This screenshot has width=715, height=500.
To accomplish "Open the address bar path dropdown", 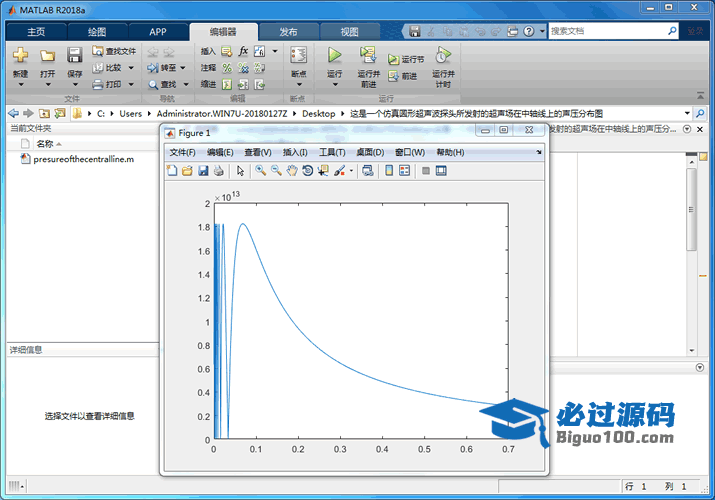I will pyautogui.click(x=687, y=113).
